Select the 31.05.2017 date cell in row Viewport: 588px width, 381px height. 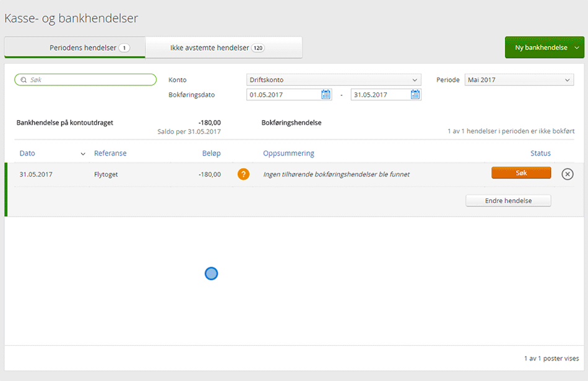(36, 174)
